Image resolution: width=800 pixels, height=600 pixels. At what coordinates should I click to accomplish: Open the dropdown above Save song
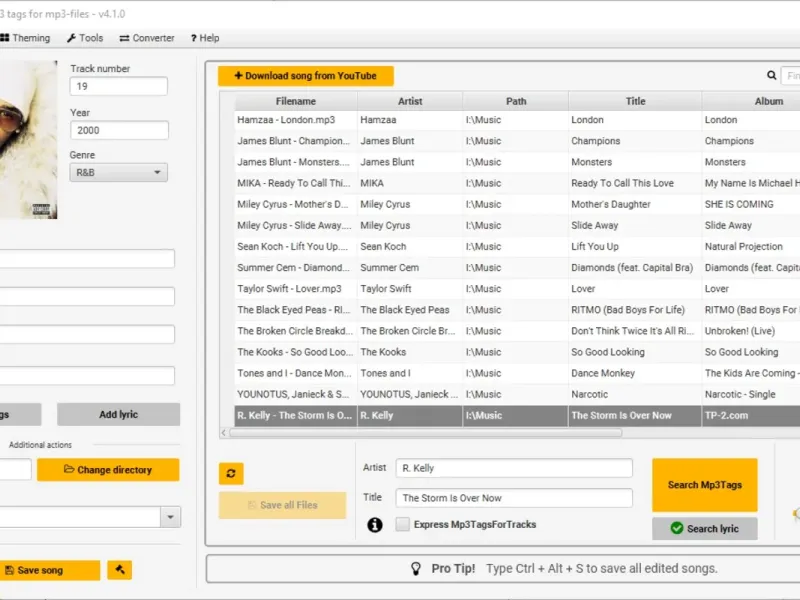(171, 517)
